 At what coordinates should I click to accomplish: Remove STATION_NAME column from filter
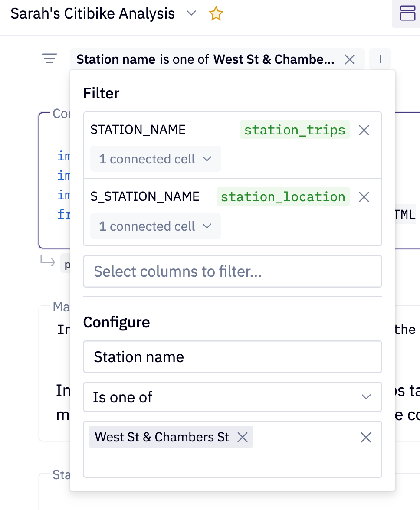pos(364,130)
